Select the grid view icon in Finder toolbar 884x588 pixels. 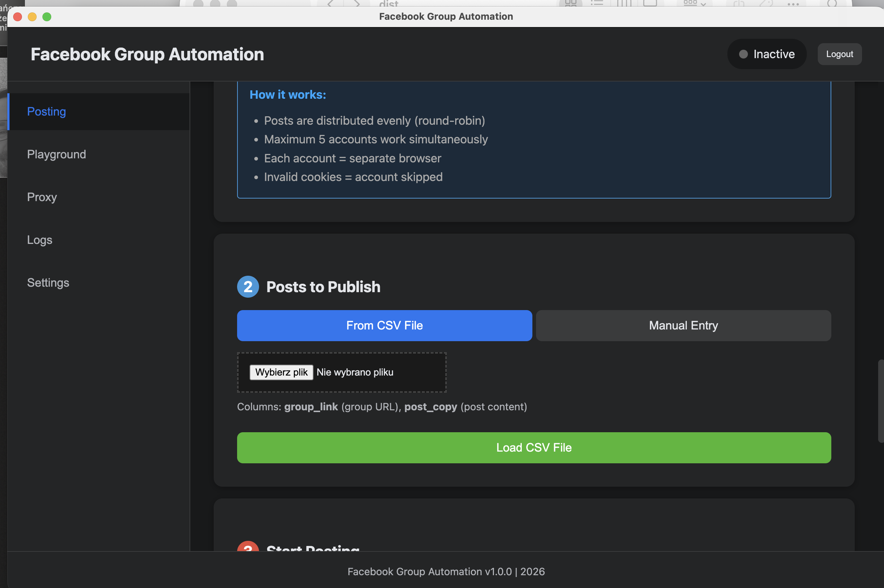pyautogui.click(x=572, y=4)
